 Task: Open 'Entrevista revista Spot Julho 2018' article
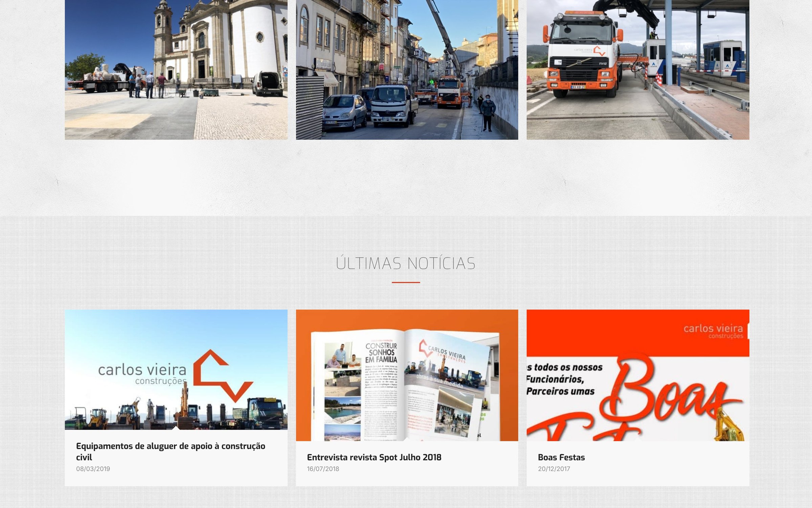coord(374,457)
